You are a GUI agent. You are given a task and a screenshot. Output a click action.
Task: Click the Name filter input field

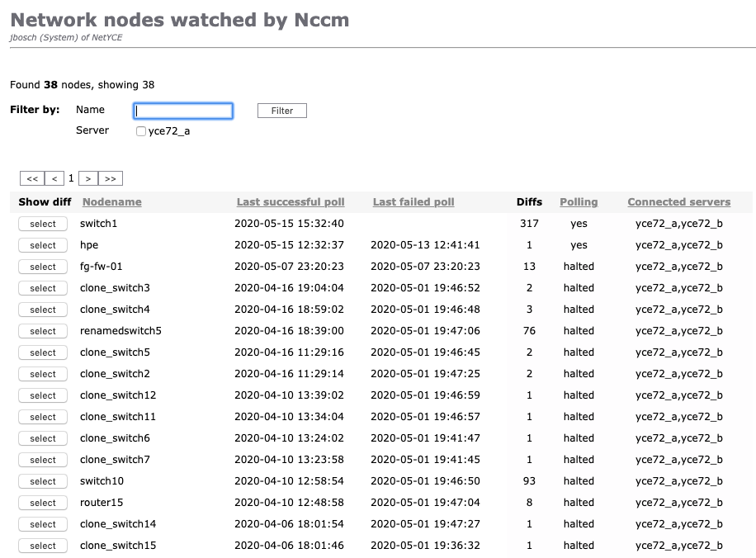tap(183, 111)
